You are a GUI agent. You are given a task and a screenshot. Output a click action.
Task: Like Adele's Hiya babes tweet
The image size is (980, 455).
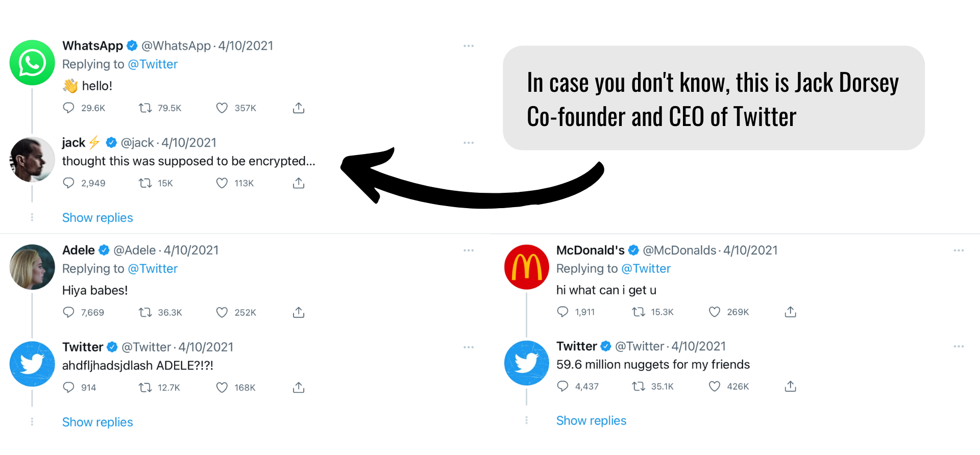[222, 312]
